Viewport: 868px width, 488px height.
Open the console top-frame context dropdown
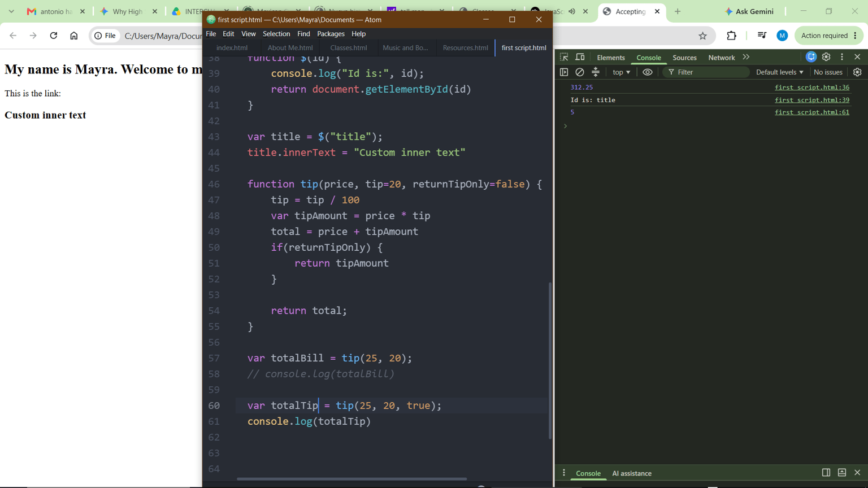click(x=621, y=72)
